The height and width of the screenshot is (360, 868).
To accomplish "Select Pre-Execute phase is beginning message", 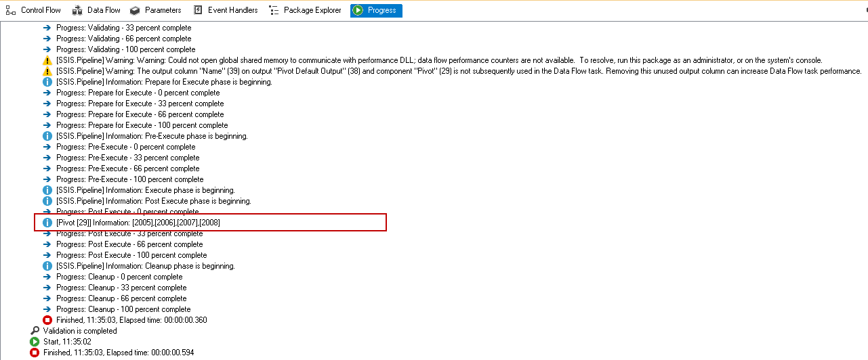I will click(152, 136).
